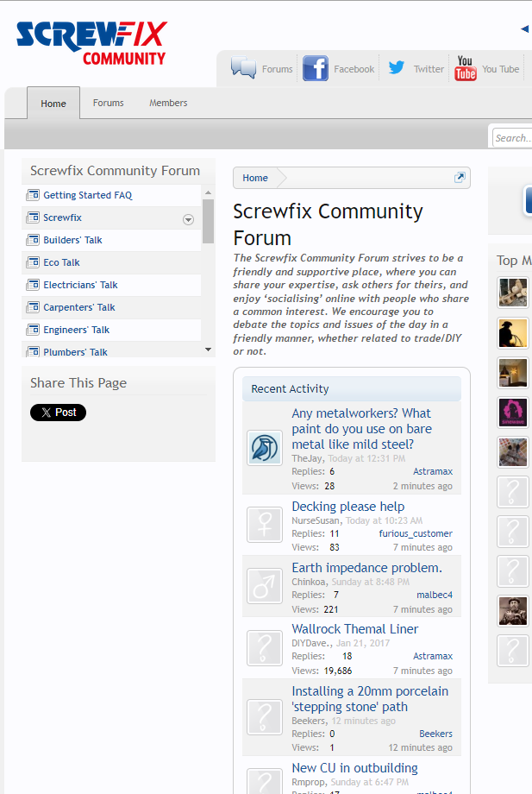532x794 pixels.
Task: Click the Screwfix forum node icon
Action: (33, 217)
